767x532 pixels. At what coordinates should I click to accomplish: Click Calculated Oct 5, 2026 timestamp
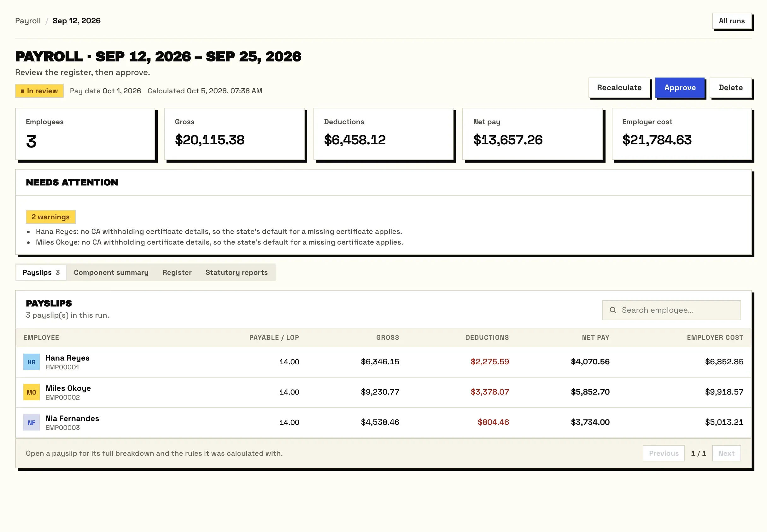click(x=205, y=91)
